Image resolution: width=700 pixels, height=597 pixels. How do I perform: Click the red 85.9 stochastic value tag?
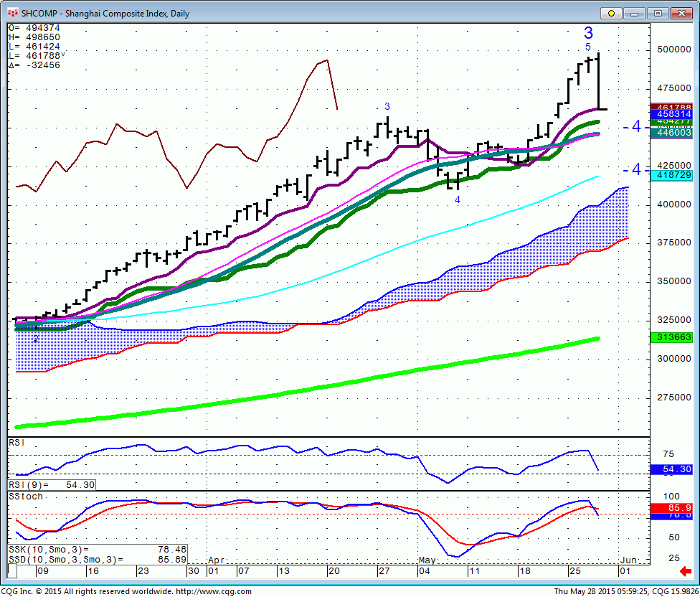click(x=671, y=508)
